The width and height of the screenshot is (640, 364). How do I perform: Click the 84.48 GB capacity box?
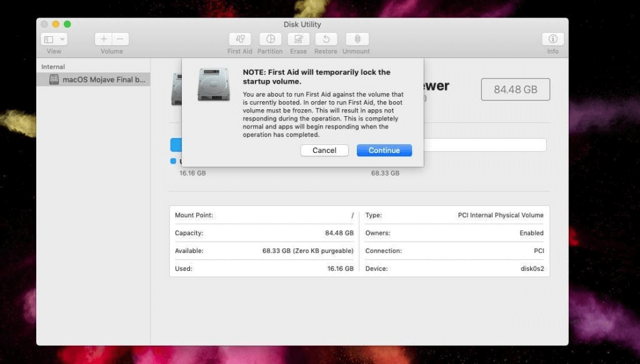515,89
